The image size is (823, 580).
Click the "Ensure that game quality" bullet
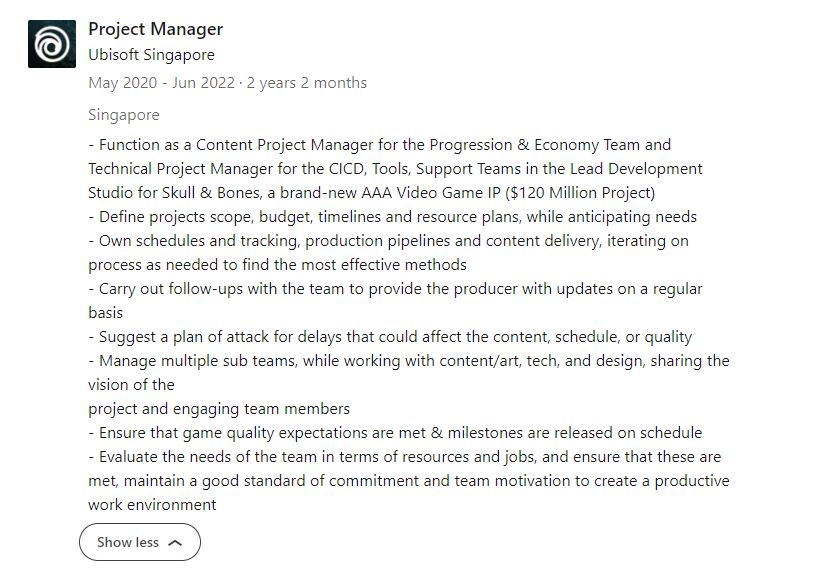click(x=395, y=433)
